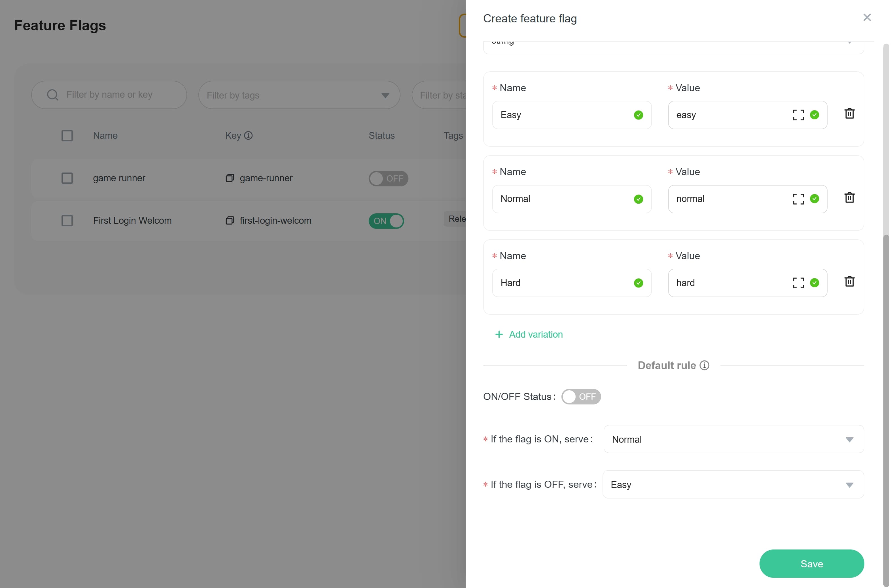Delete the Hard variation with trash icon

coord(849,282)
